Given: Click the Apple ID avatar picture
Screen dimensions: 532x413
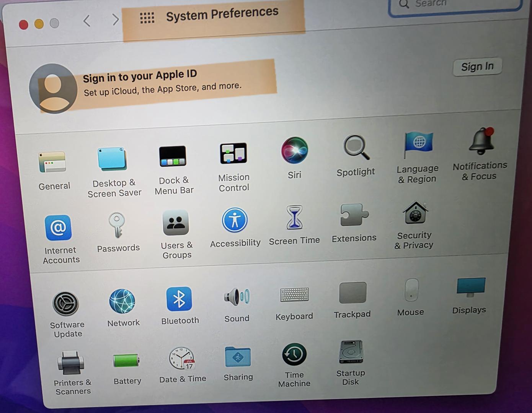Looking at the screenshot, I should [x=53, y=88].
